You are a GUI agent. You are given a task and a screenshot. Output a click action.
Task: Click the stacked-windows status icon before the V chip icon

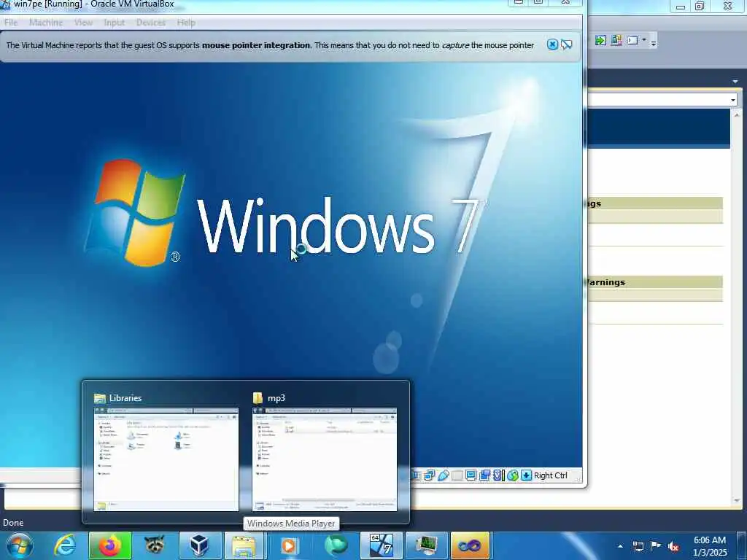coord(485,475)
